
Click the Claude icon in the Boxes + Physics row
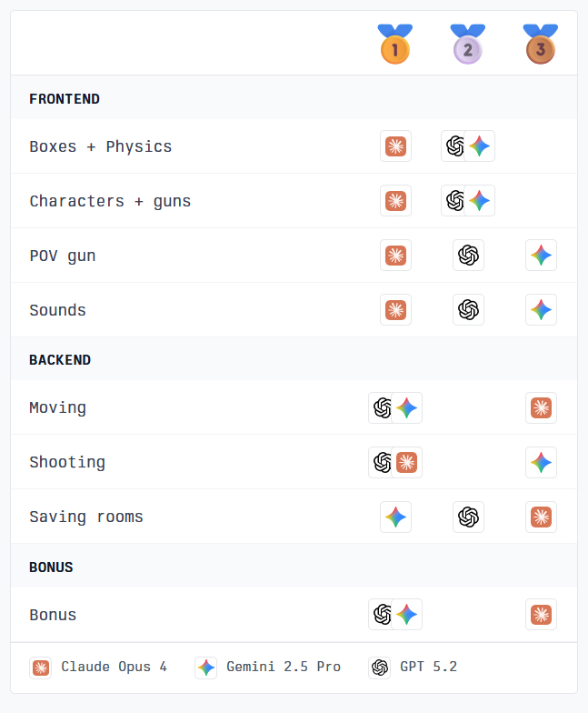coord(395,146)
